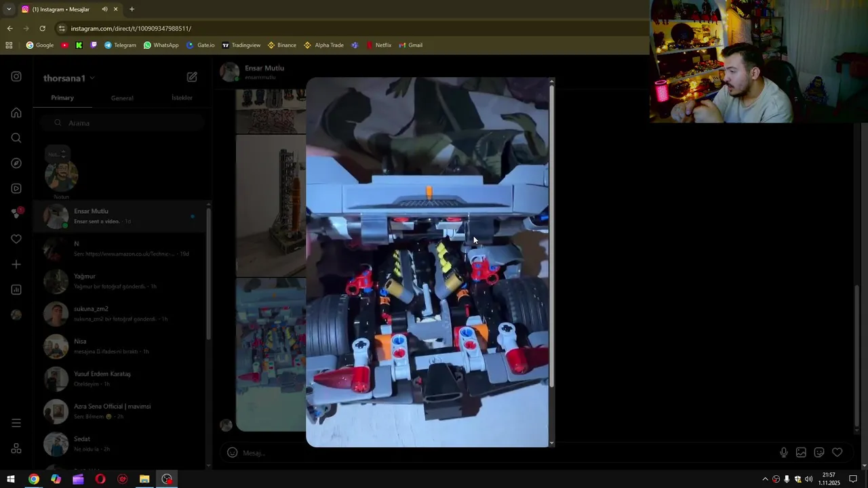Open Yusuf Erdem Karataş conversation
868x488 pixels.
click(x=121, y=379)
